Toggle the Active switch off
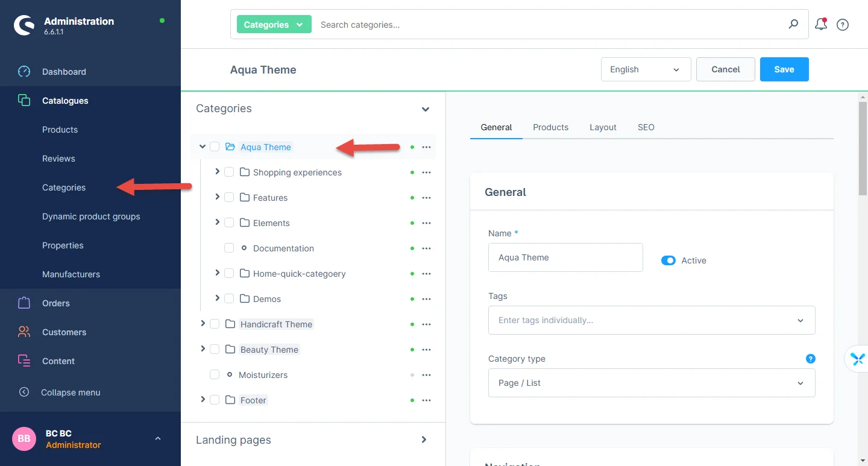Screen dimensions: 868x466 pos(668,260)
